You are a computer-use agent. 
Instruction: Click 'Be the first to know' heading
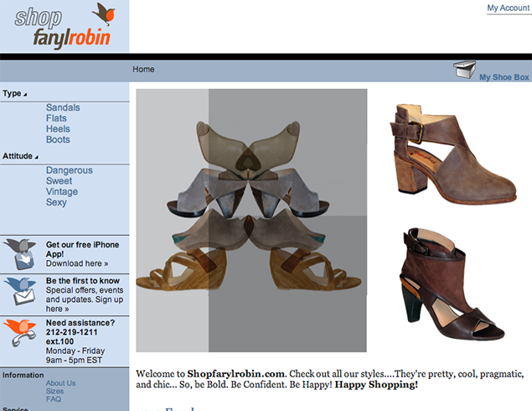[x=83, y=281]
